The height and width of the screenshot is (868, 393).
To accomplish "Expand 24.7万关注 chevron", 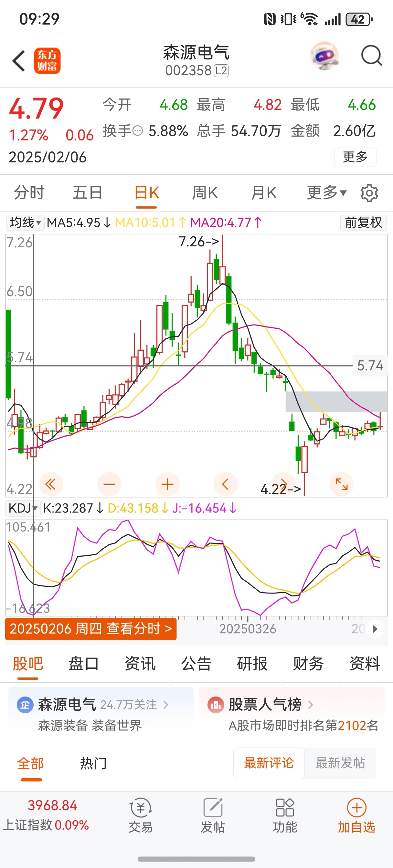I will pyautogui.click(x=165, y=705).
